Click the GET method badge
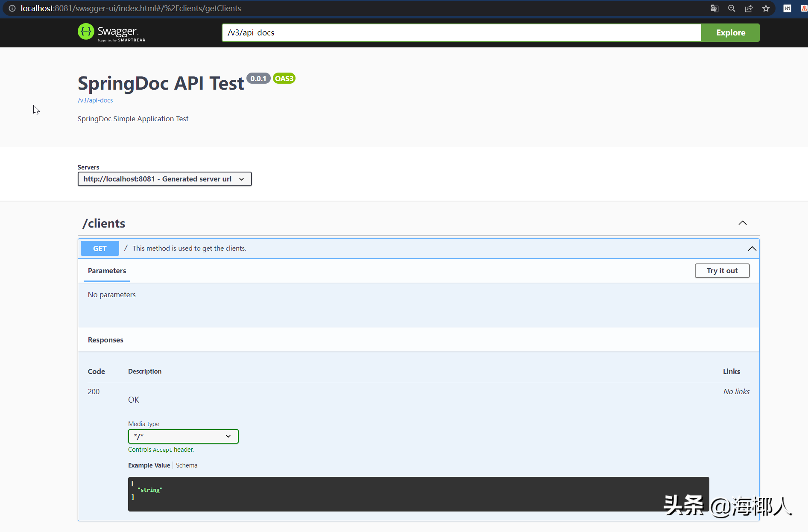 (x=100, y=248)
